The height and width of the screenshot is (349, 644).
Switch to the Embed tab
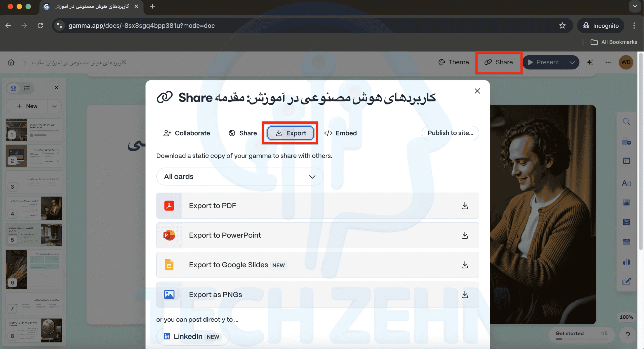click(x=340, y=133)
